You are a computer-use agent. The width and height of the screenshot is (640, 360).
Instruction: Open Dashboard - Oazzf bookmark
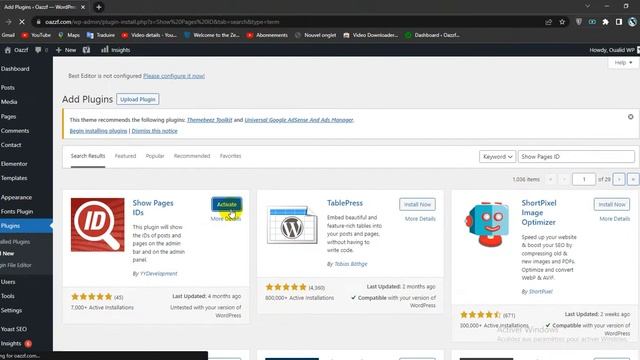pyautogui.click(x=433, y=35)
